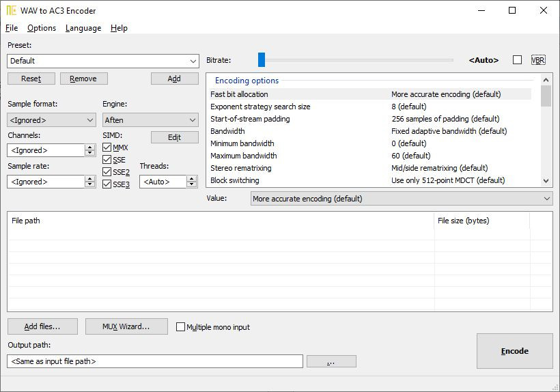Click the options list scroll-down arrow

tap(546, 181)
